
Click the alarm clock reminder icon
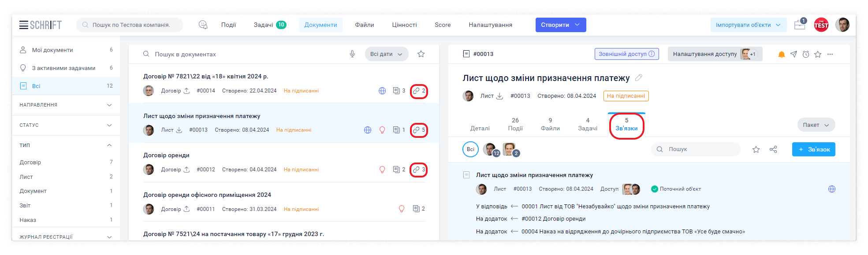[x=805, y=54]
